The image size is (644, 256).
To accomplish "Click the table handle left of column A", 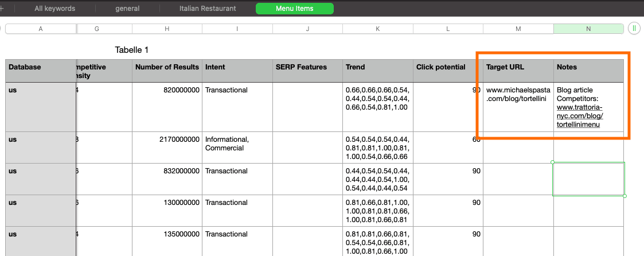I will pyautogui.click(x=2, y=29).
